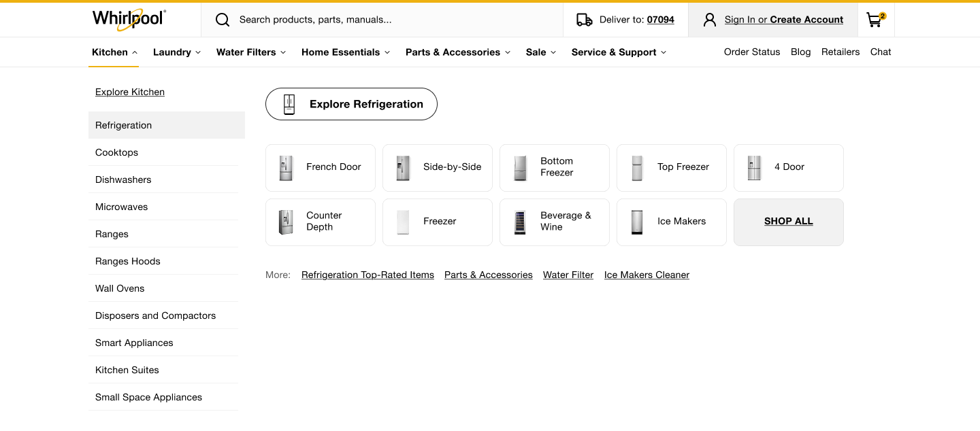Click the user account icon

[710, 20]
